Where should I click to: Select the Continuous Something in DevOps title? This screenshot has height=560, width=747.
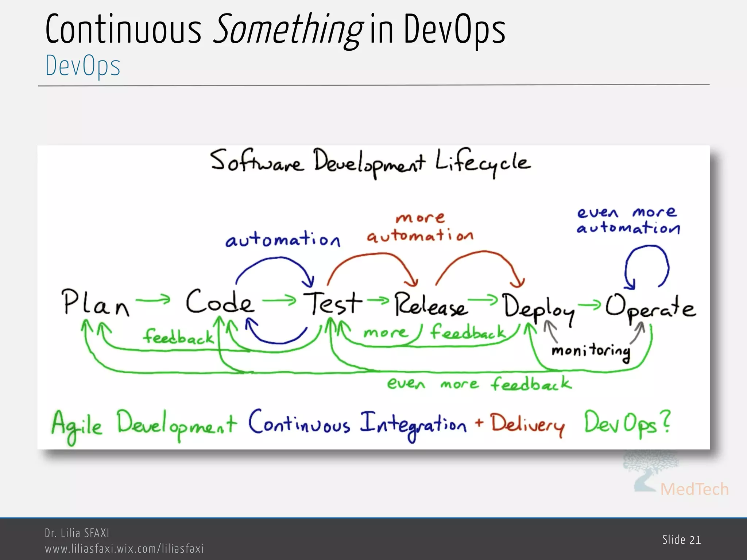(275, 29)
